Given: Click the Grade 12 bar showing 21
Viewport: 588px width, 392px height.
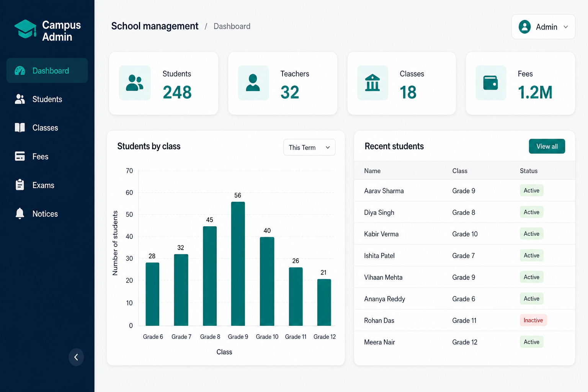Looking at the screenshot, I should click(x=324, y=302).
